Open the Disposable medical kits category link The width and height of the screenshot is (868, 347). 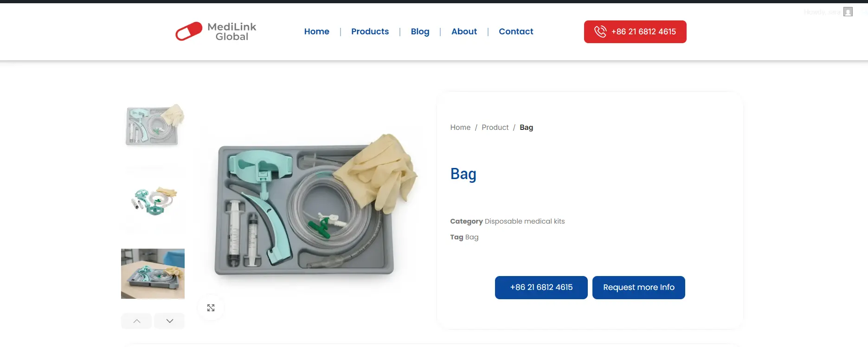pyautogui.click(x=525, y=221)
